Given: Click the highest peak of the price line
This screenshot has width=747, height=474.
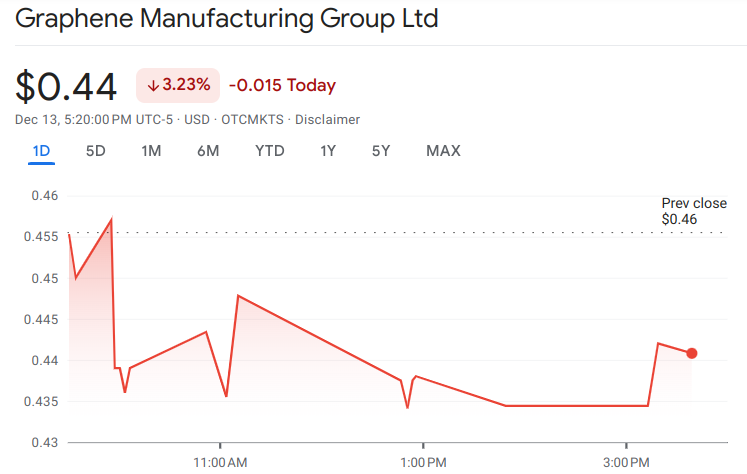Looking at the screenshot, I should click(x=111, y=219).
